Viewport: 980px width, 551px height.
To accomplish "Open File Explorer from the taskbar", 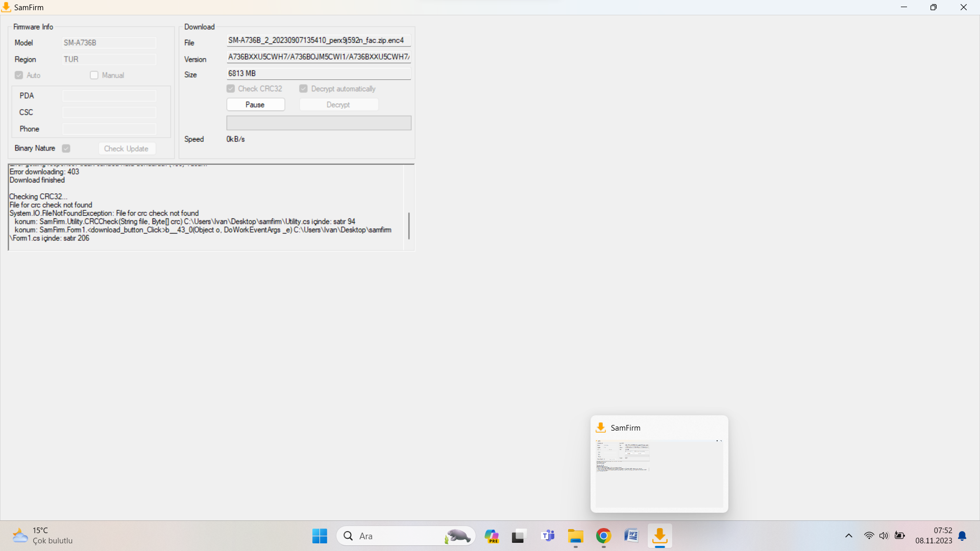I will click(x=576, y=536).
